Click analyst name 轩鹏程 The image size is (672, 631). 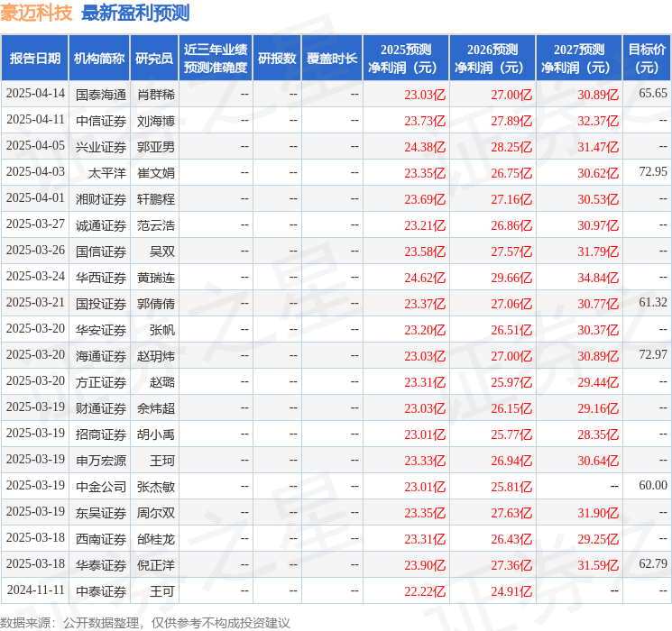[x=155, y=199]
